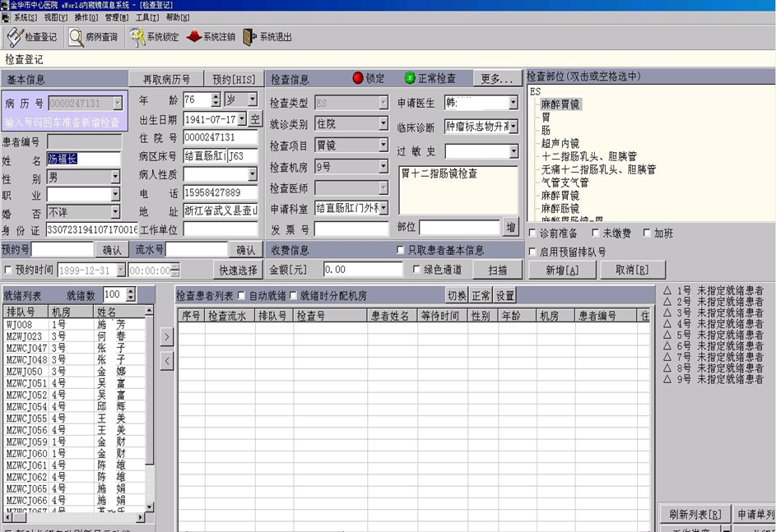Click the 增 button beside 部位
This screenshot has width=776, height=532.
511,227
